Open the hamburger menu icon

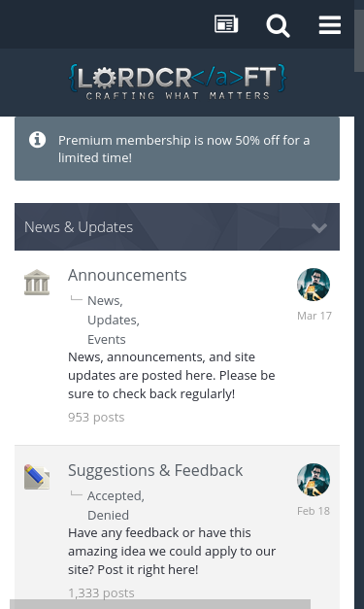330,25
